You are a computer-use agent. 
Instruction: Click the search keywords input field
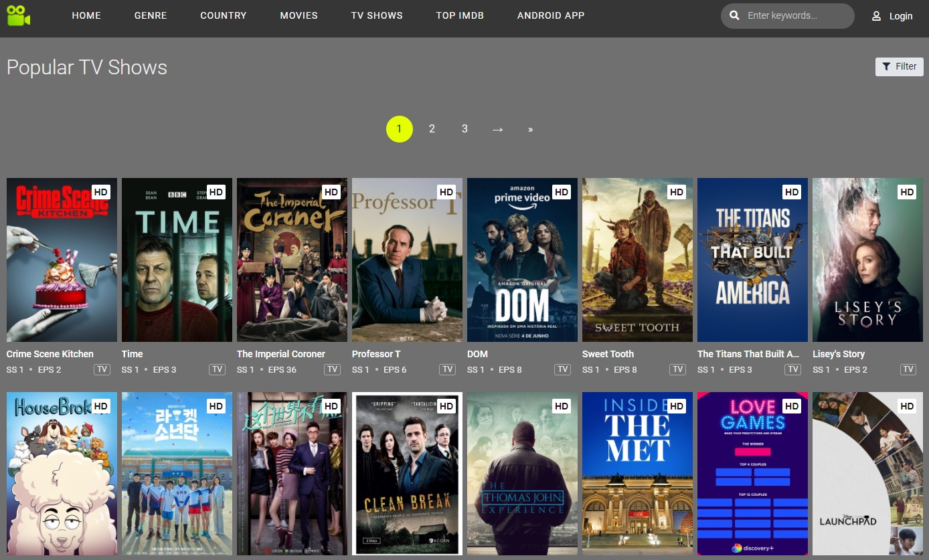[x=796, y=15]
